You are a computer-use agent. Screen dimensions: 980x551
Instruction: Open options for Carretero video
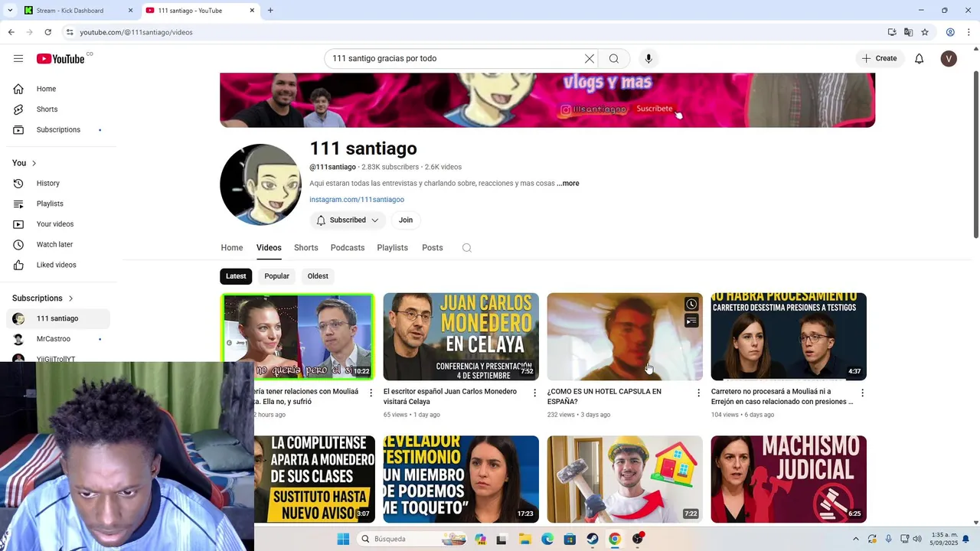(862, 393)
